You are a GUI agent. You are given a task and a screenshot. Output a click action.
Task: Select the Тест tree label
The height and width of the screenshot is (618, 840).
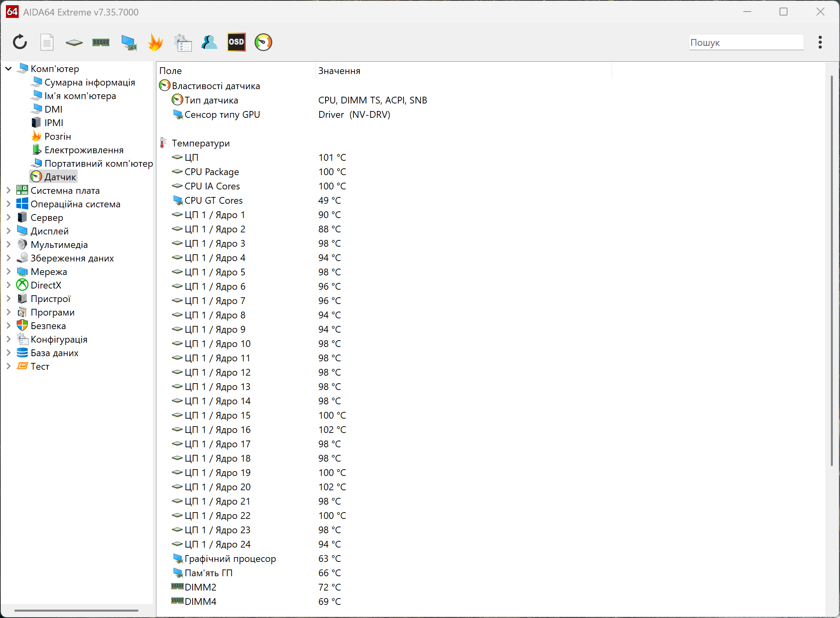pos(40,367)
